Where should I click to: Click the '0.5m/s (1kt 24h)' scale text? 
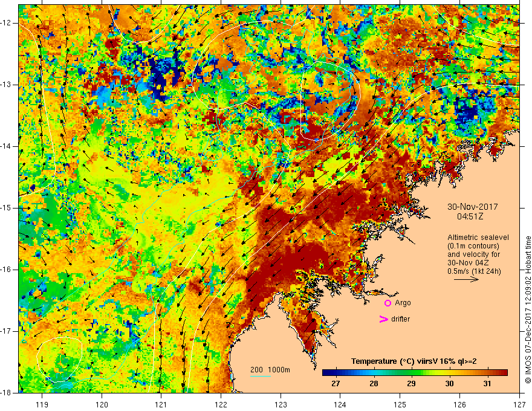474,271
